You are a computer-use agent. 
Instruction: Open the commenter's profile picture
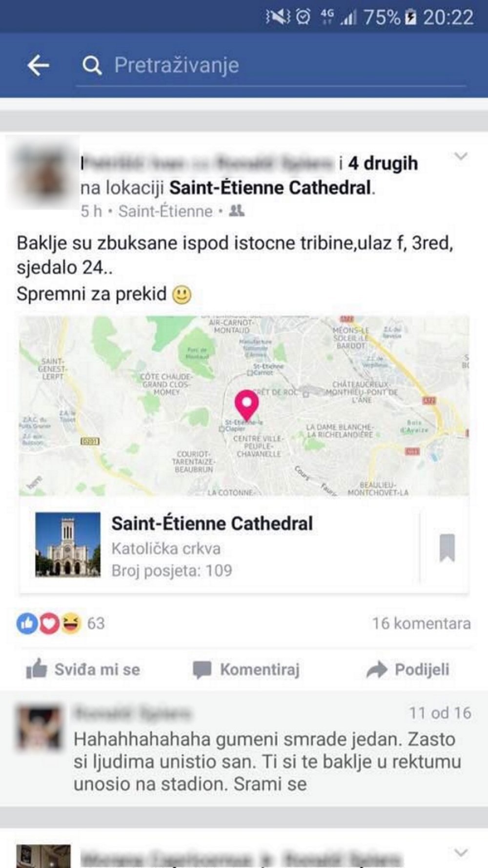tap(40, 727)
